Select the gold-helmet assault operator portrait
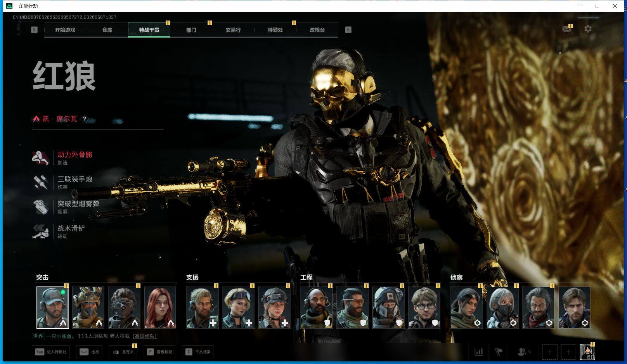 tap(88, 307)
